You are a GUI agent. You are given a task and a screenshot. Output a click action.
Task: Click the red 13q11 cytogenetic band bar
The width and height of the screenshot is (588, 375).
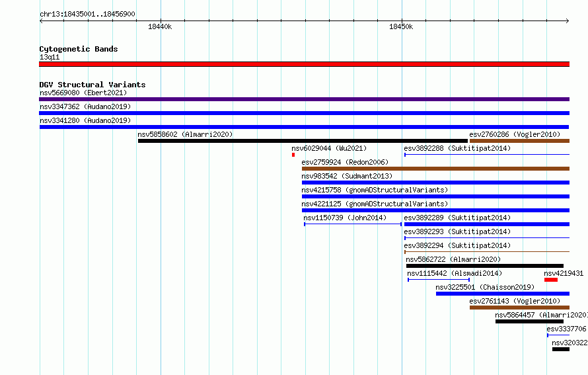coord(304,64)
